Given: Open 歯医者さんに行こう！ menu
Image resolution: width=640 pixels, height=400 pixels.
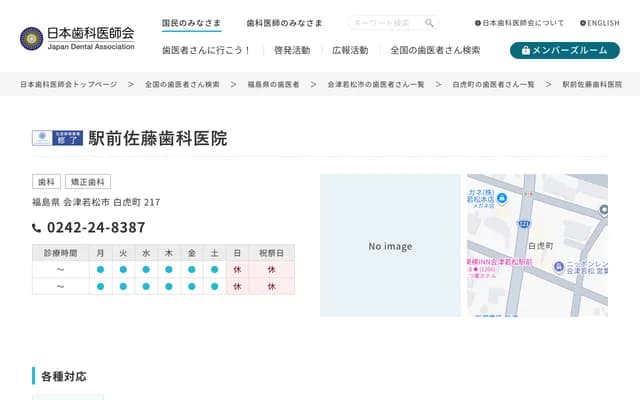Looking at the screenshot, I should tap(207, 50).
